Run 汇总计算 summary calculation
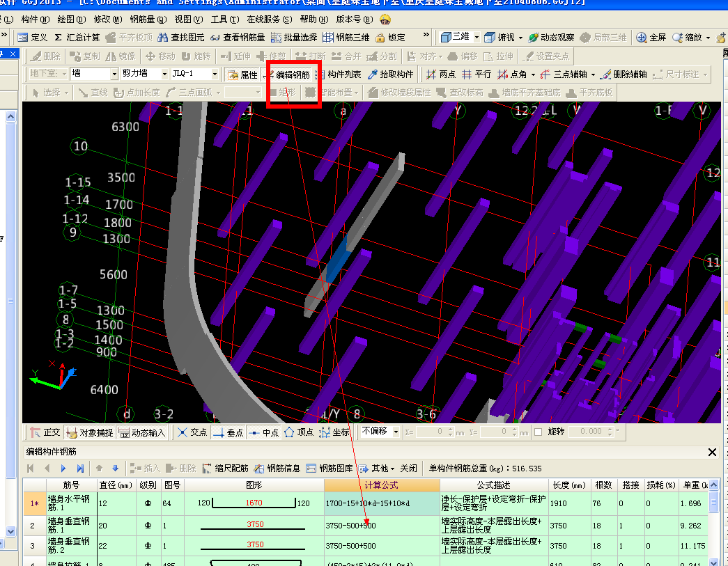Image resolution: width=728 pixels, height=566 pixels. (x=77, y=38)
